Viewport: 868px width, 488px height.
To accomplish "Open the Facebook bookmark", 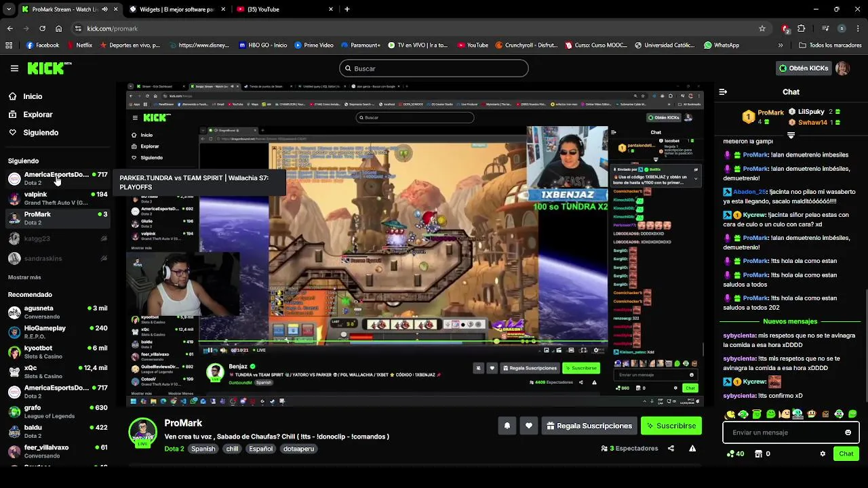I will (x=42, y=45).
